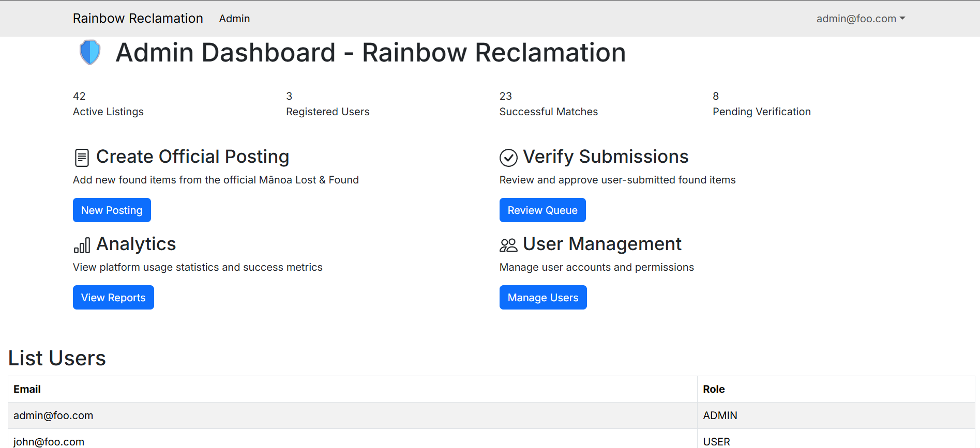Click the people icon beside User Management
Screen dimensions: 980x448
(x=508, y=245)
